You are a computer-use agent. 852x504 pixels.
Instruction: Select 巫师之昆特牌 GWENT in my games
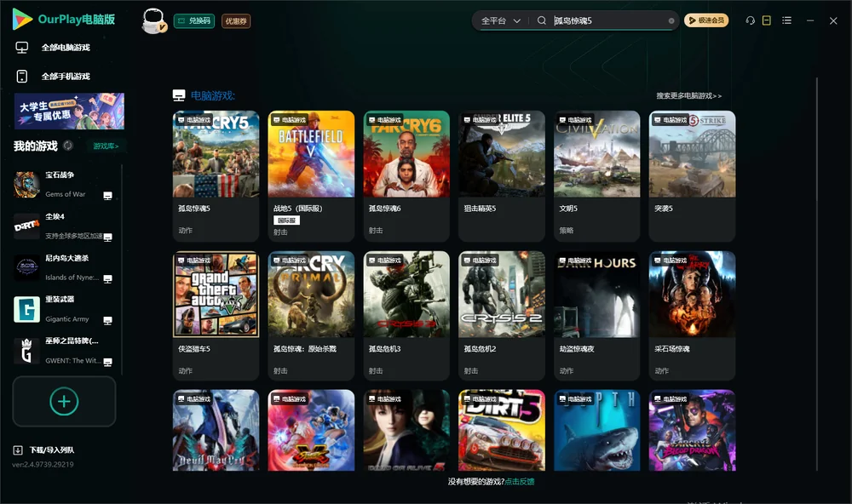64,351
